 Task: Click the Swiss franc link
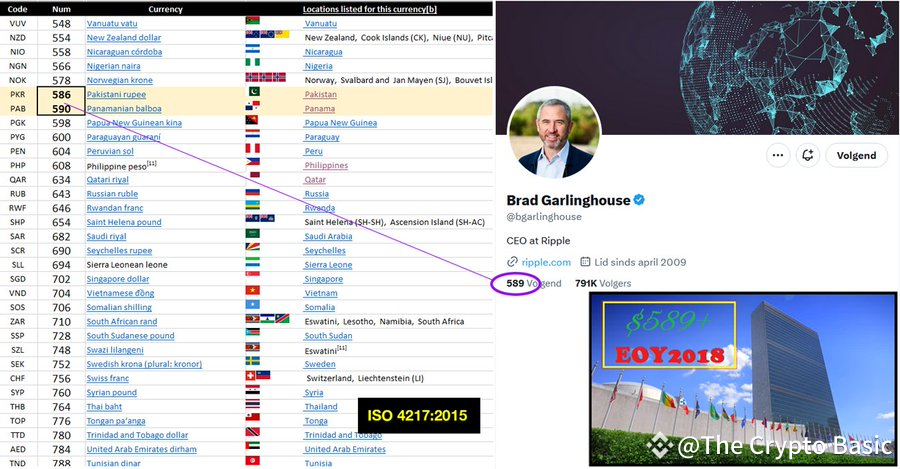pyautogui.click(x=107, y=378)
